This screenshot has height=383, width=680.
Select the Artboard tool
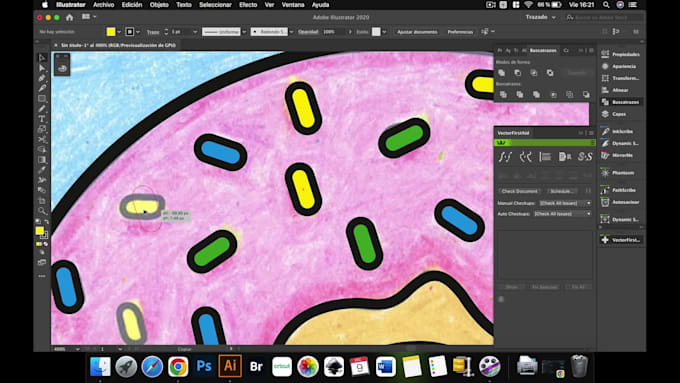pos(42,200)
